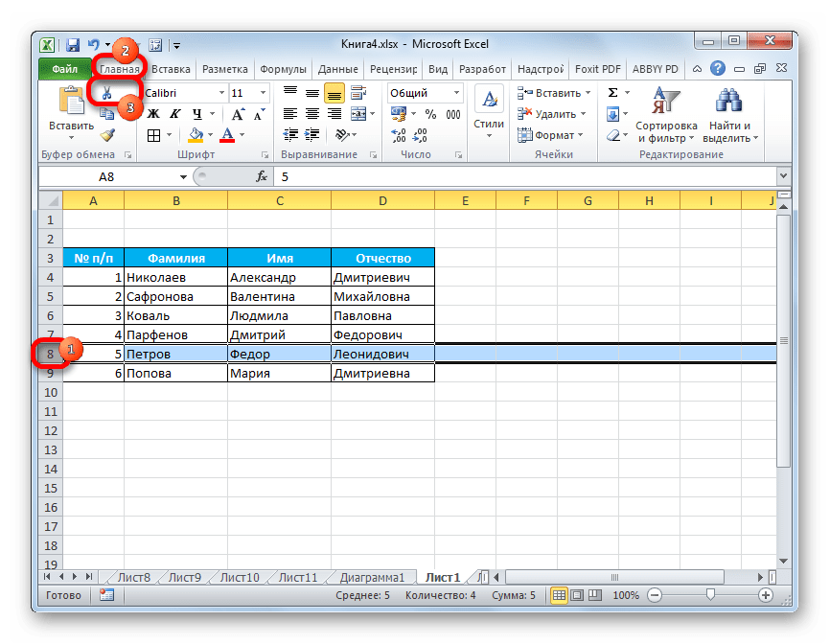Click the Cut scissors icon
The width and height of the screenshot is (830, 644).
click(x=107, y=94)
